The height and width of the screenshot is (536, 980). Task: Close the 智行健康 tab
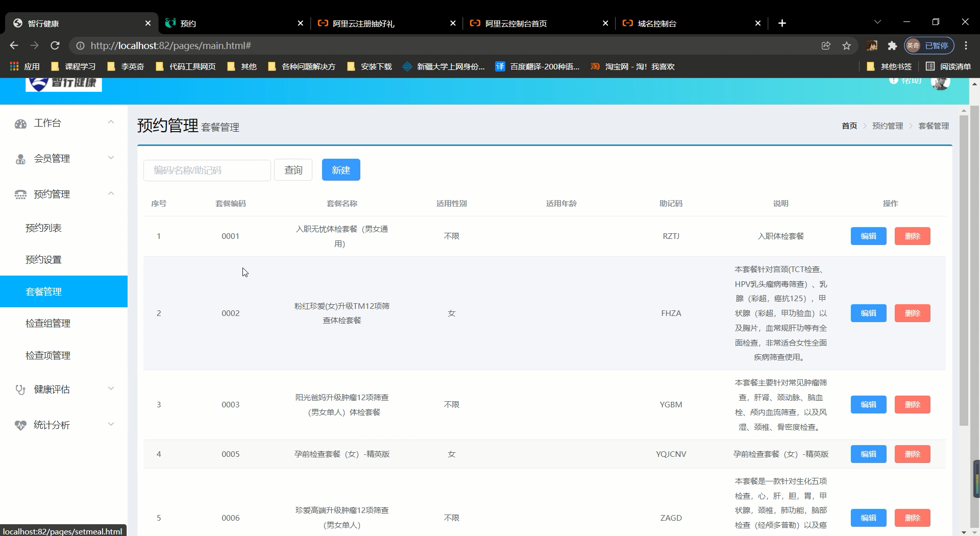click(148, 23)
